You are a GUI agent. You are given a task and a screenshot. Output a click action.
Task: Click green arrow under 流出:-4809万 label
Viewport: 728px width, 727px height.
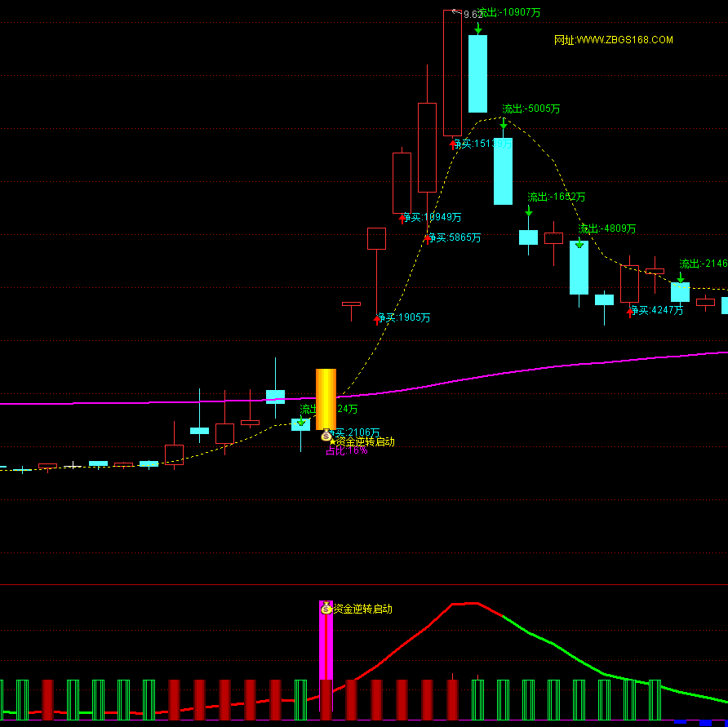579,243
